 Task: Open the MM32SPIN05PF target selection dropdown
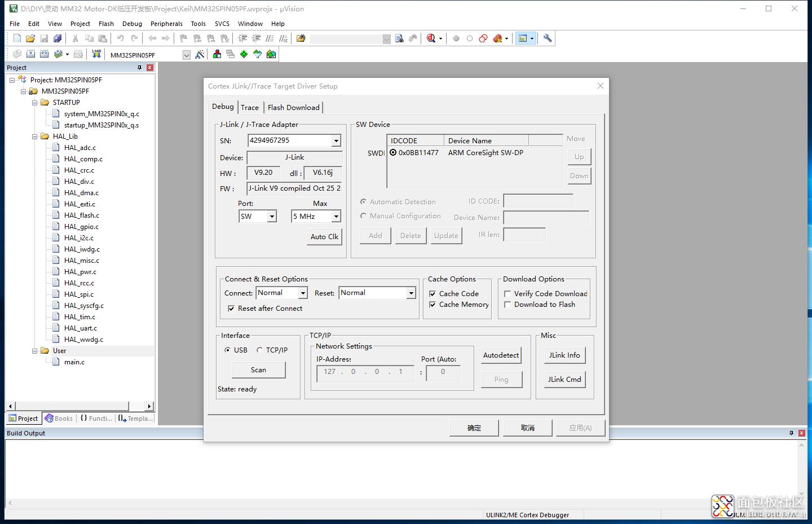pos(187,55)
